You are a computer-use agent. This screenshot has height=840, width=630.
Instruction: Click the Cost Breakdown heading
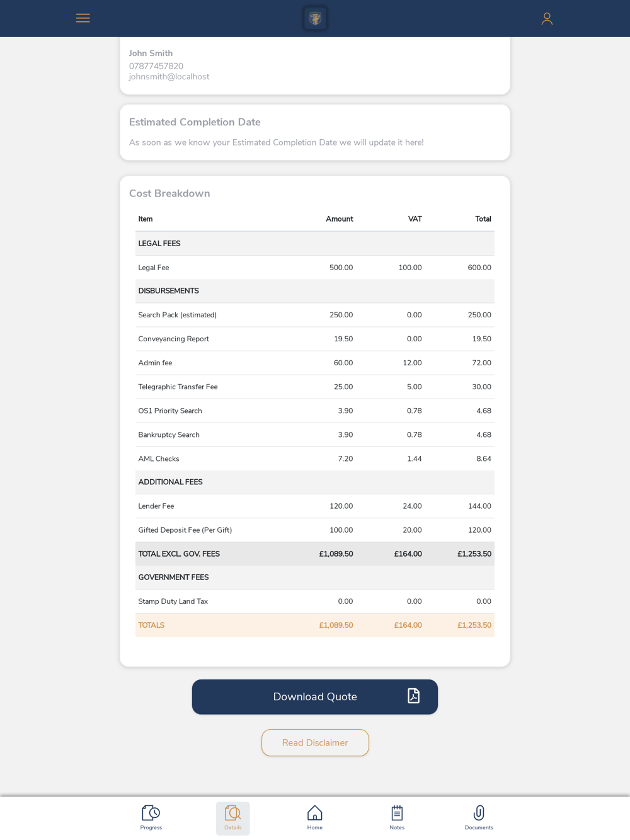[x=169, y=193]
